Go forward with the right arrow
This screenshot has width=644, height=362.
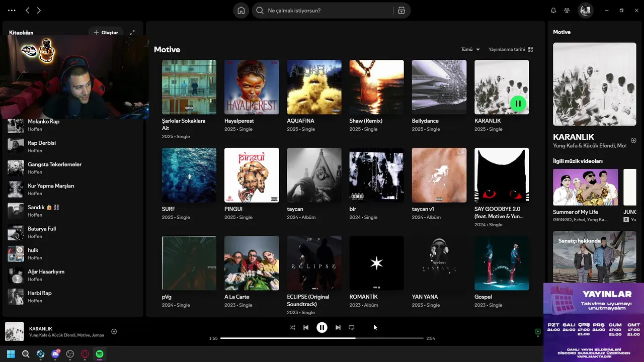click(x=39, y=10)
